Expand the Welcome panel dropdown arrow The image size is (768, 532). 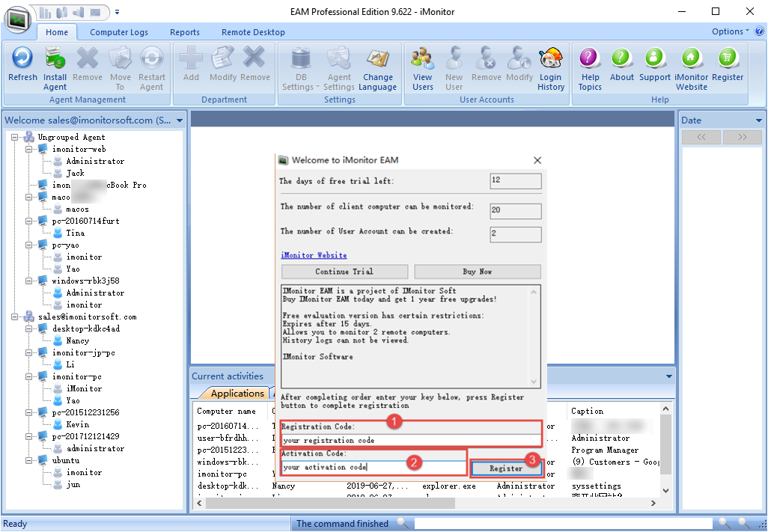point(179,120)
